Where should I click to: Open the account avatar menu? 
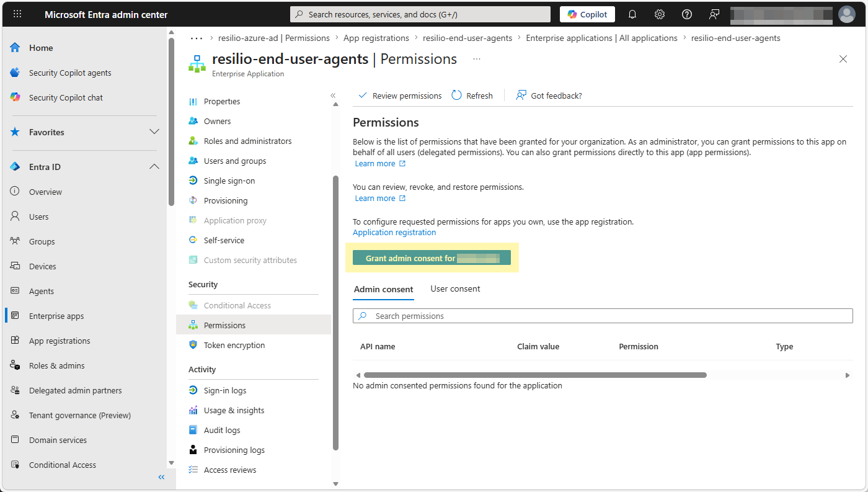click(846, 14)
